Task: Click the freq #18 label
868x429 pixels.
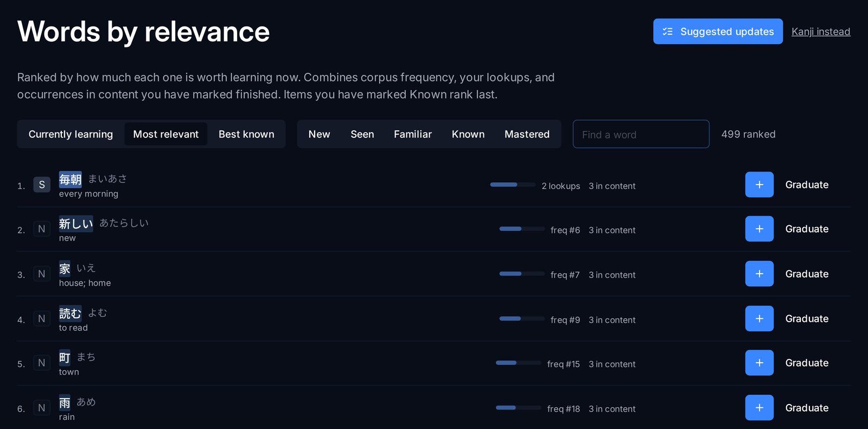Action: point(564,409)
